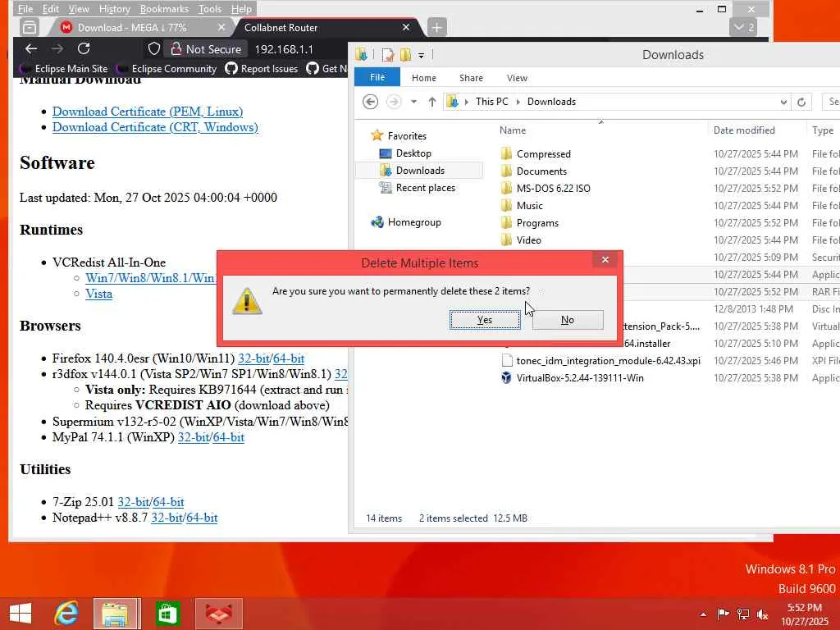The width and height of the screenshot is (840, 630).
Task: Click the muted volume tray icon
Action: 762,614
